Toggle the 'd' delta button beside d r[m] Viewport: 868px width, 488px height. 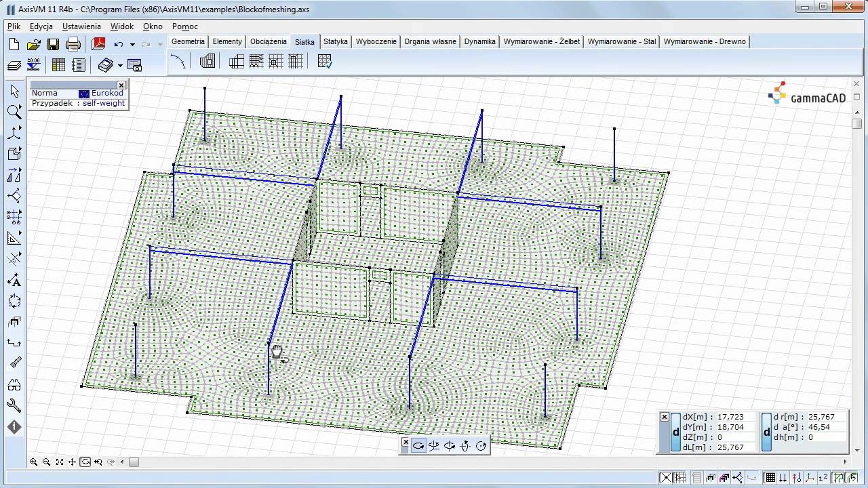point(766,432)
